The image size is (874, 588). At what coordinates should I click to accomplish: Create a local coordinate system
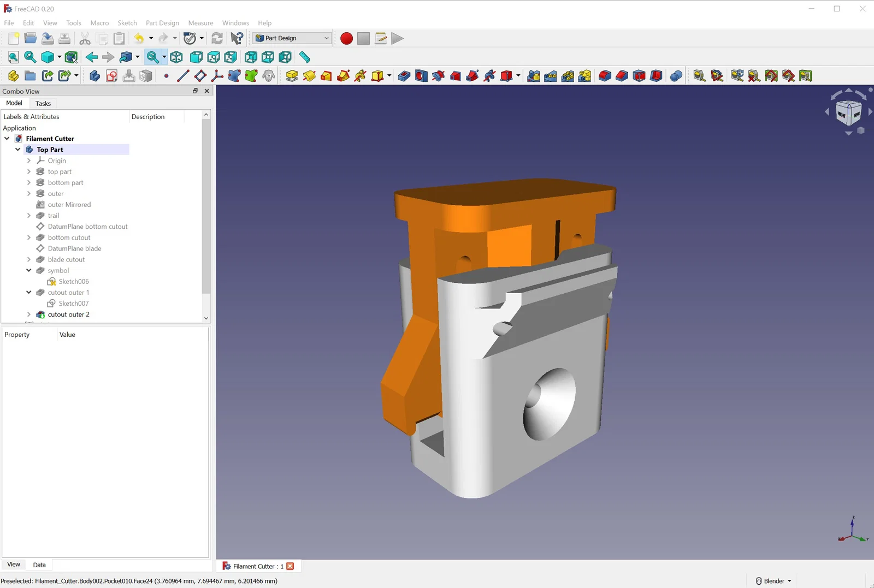[x=217, y=76]
